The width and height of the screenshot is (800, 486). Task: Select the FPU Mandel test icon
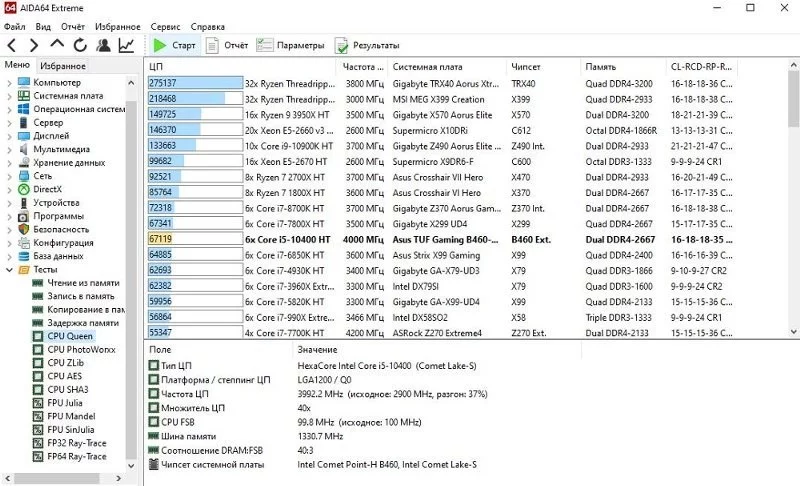[38, 416]
